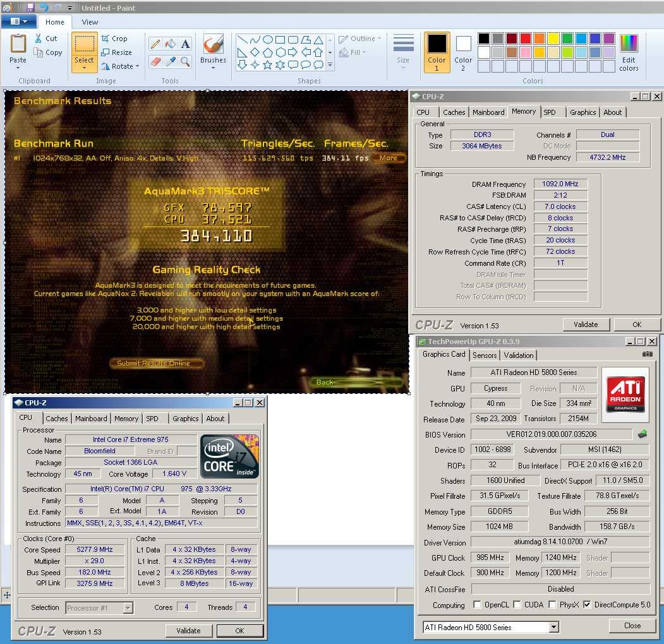Click the Paste clipboard icon
This screenshot has height=644, width=664.
coord(18,44)
